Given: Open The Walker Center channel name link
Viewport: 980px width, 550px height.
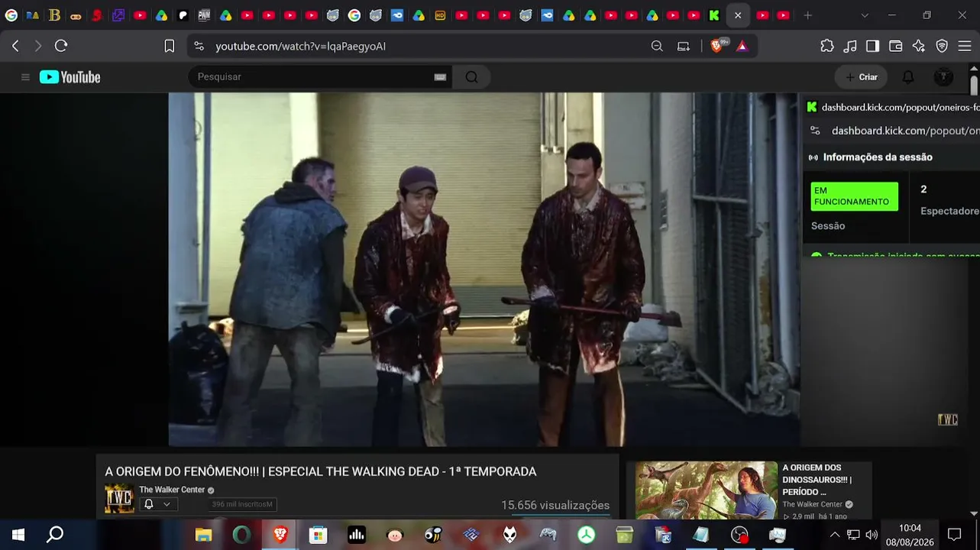Looking at the screenshot, I should pyautogui.click(x=172, y=490).
